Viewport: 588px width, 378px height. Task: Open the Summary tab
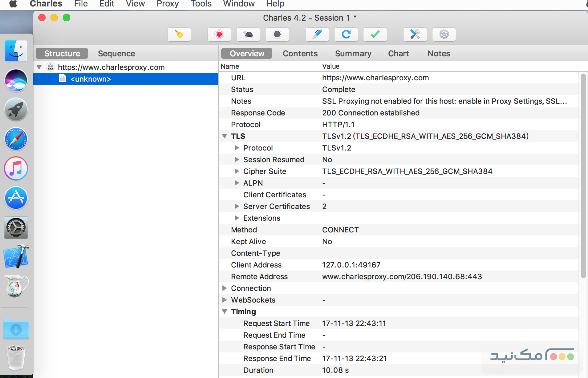[x=353, y=53]
